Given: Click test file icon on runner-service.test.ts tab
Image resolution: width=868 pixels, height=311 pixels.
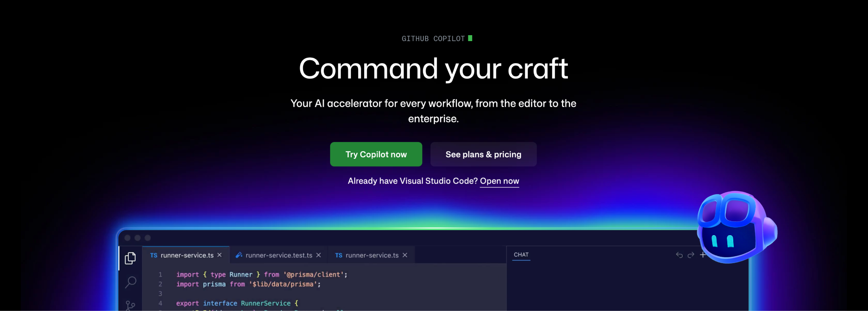Looking at the screenshot, I should pos(239,255).
